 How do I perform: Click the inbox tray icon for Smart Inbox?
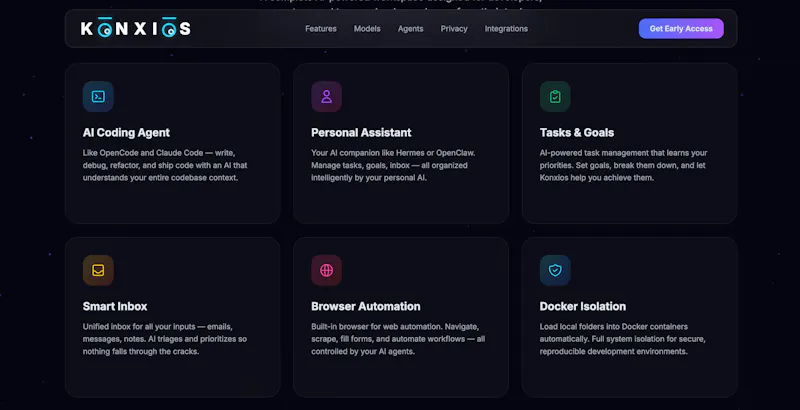98,270
